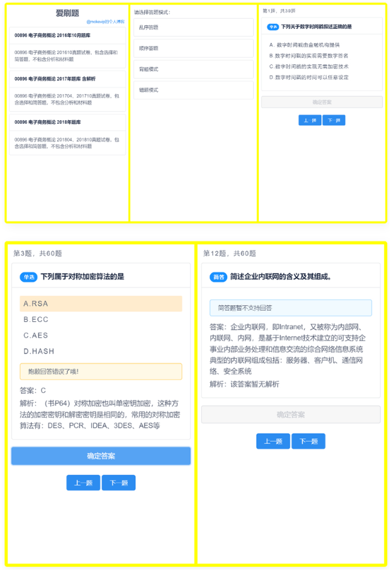Go to 下一题 from question 12
This screenshot has width=392, height=572.
tap(308, 442)
